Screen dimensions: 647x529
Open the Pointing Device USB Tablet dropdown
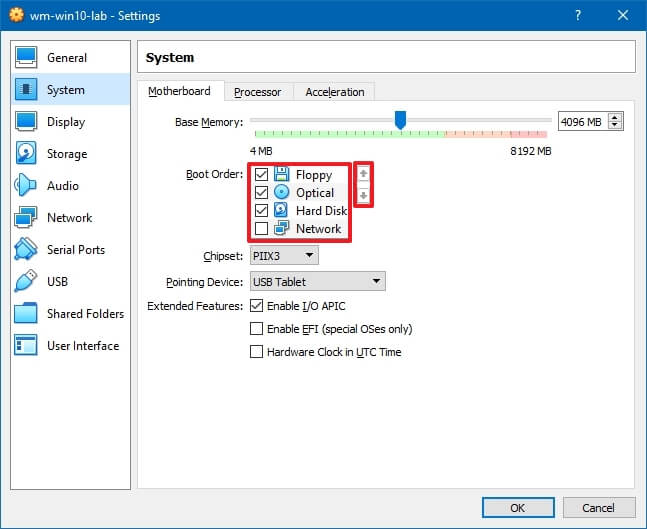[x=317, y=281]
